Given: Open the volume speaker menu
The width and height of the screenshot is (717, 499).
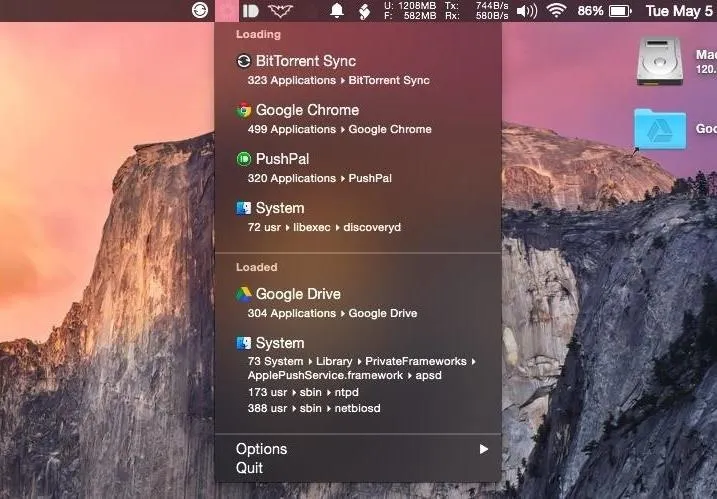Looking at the screenshot, I should click(527, 11).
